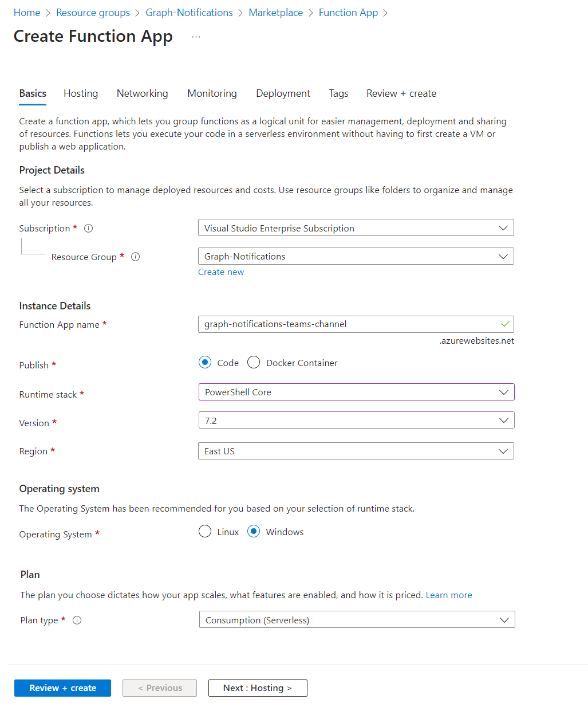
Task: Navigate to Resource groups breadcrumb
Action: [93, 13]
